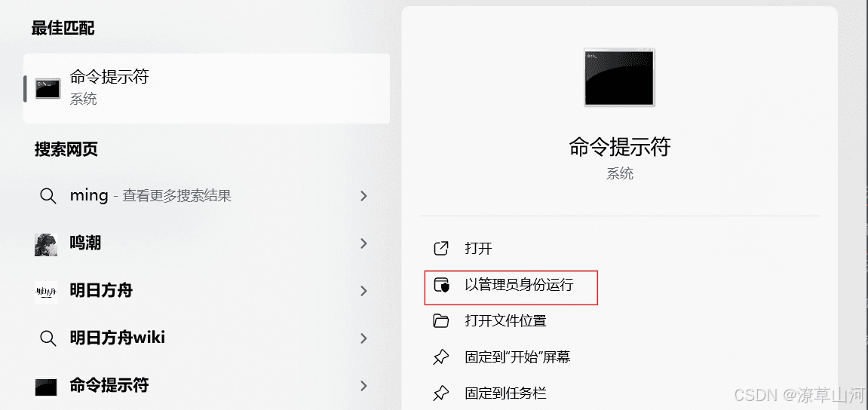Click the 明日方舟 logo icon
The image size is (868, 410).
pos(46,292)
